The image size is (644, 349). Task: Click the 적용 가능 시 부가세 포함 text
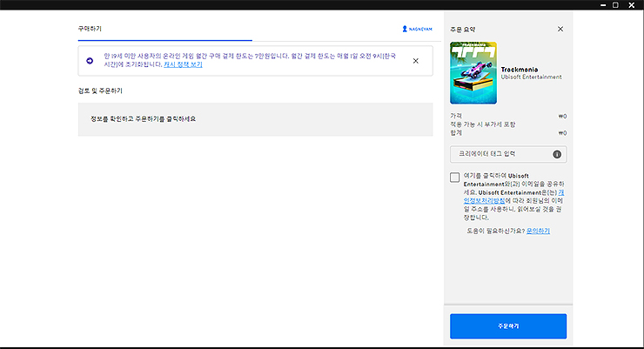point(483,124)
